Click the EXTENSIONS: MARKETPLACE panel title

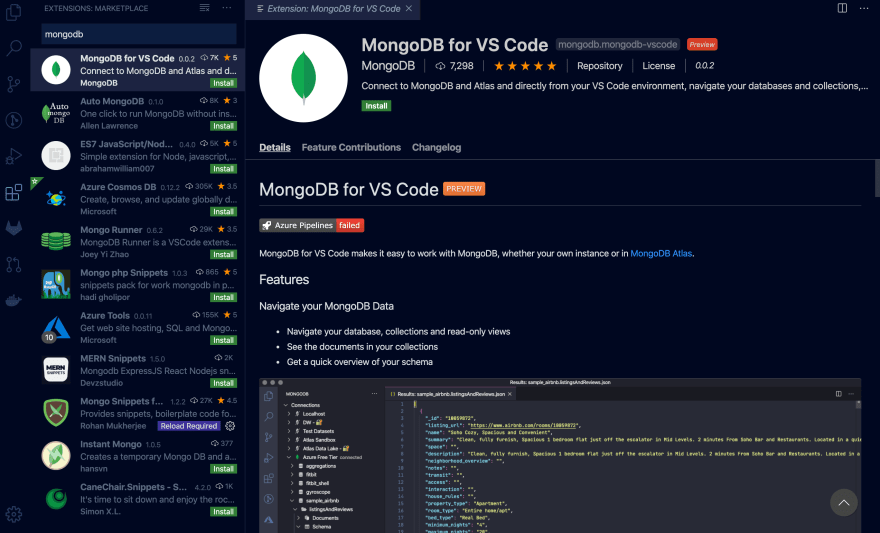[96, 8]
